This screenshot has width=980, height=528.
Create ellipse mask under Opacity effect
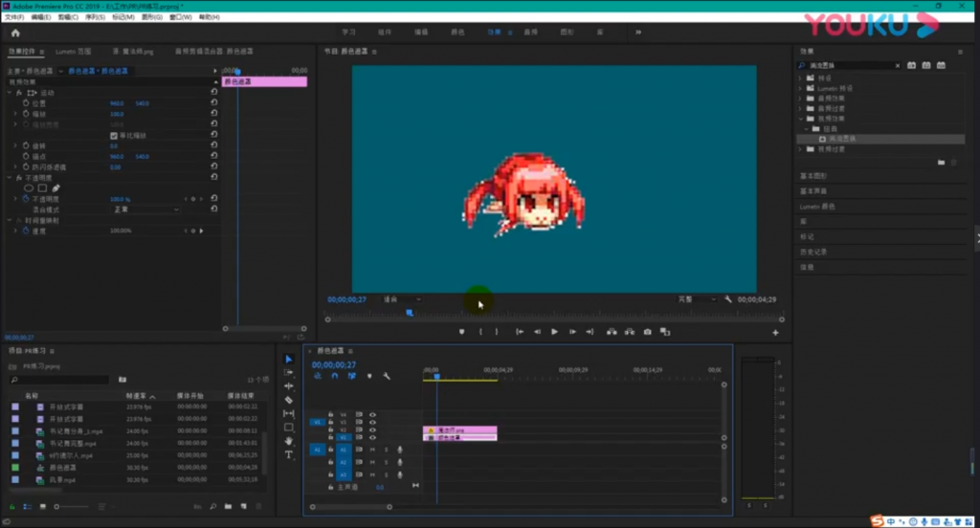click(x=29, y=188)
